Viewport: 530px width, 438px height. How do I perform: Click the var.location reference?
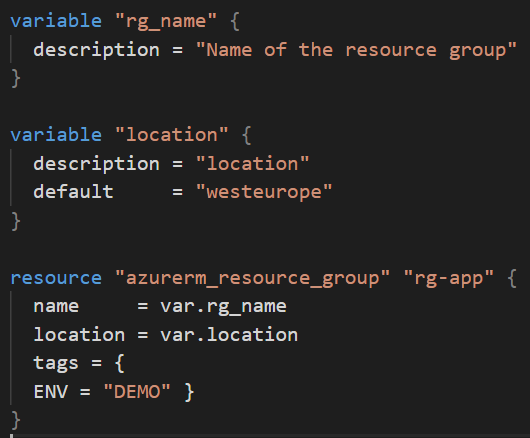[x=229, y=335]
